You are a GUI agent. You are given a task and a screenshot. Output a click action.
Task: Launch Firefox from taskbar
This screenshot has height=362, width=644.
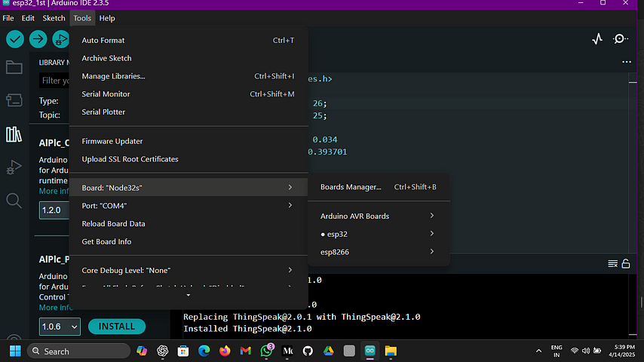(225, 351)
